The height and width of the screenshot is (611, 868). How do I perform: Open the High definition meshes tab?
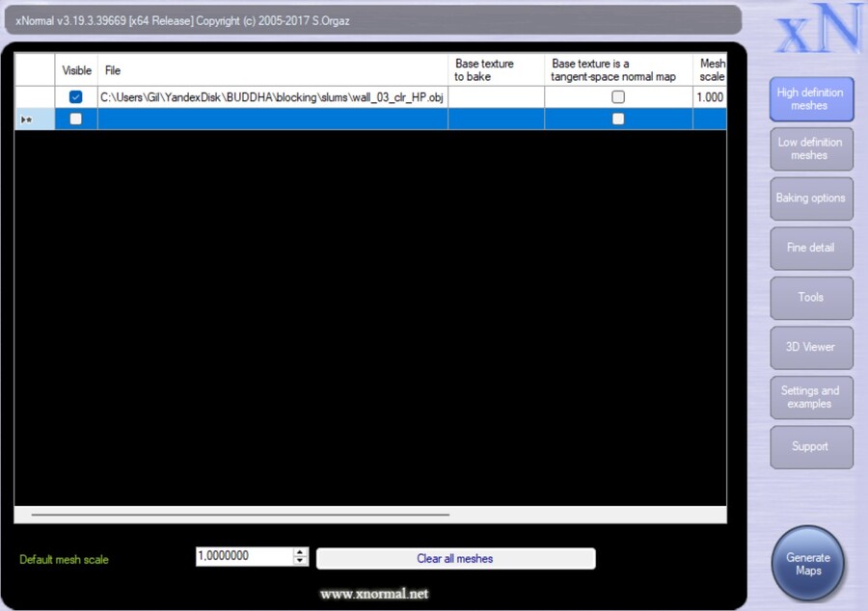[811, 99]
